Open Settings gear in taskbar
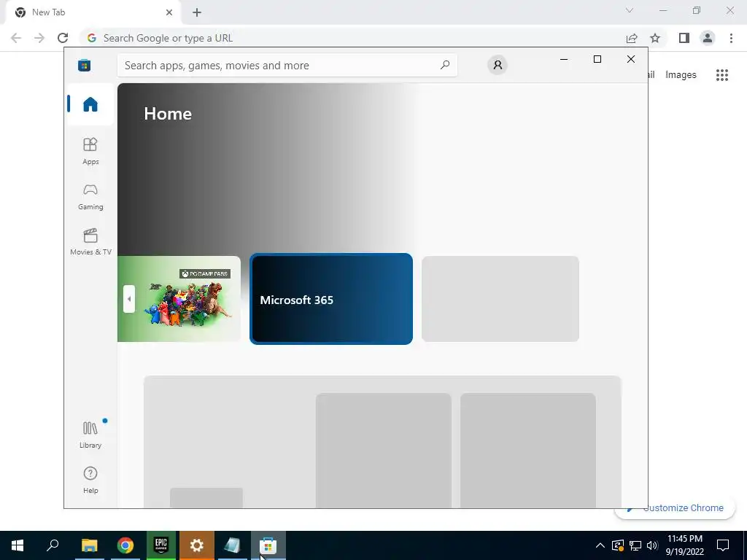The image size is (747, 560). 197,545
